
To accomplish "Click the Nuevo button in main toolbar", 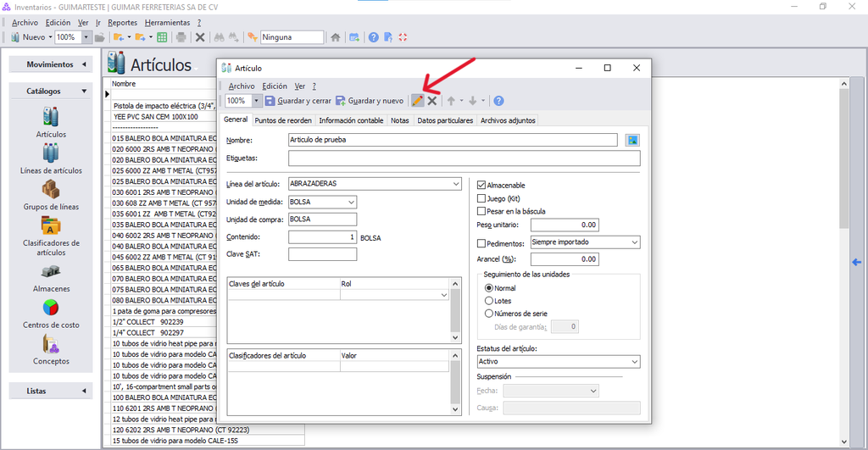I will point(28,37).
